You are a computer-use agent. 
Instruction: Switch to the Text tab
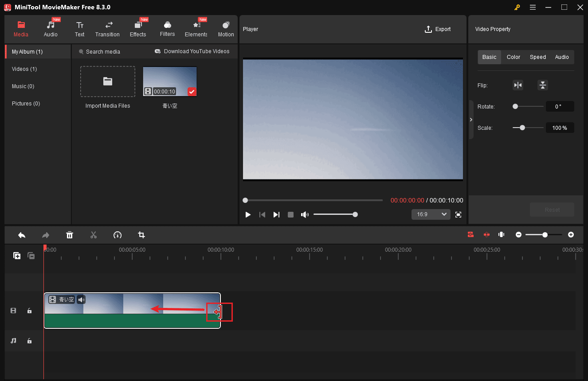coord(79,29)
